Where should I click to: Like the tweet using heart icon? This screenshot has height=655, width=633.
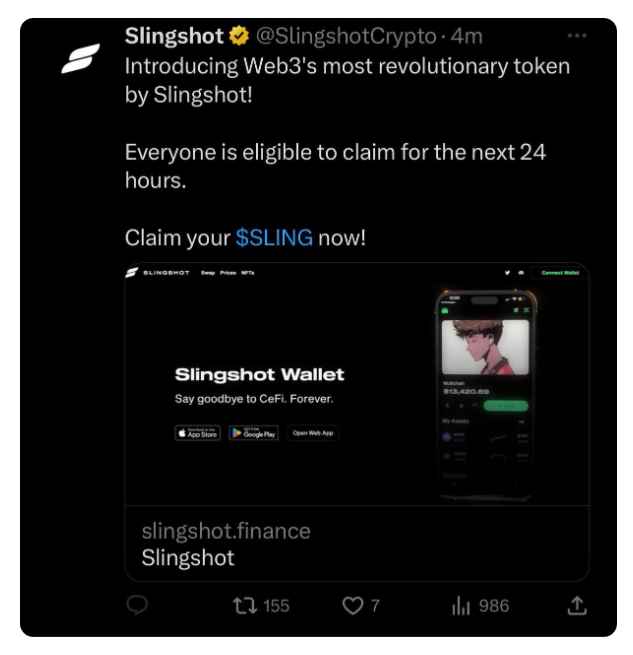[x=353, y=606]
